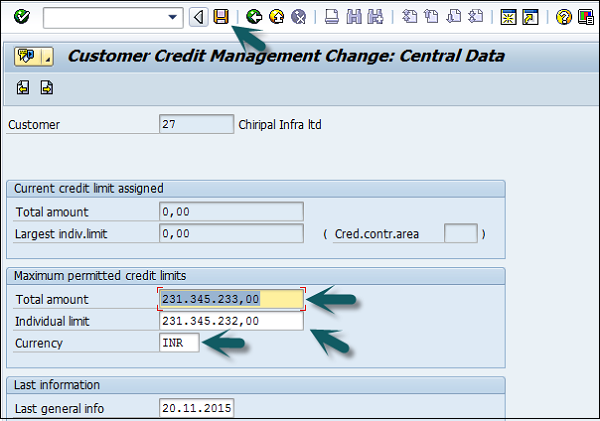Expand the small arrow beside view button

coord(49,57)
